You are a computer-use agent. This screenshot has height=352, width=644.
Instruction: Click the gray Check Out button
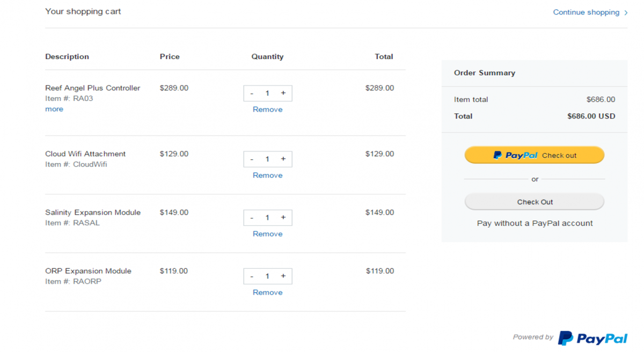coord(535,202)
